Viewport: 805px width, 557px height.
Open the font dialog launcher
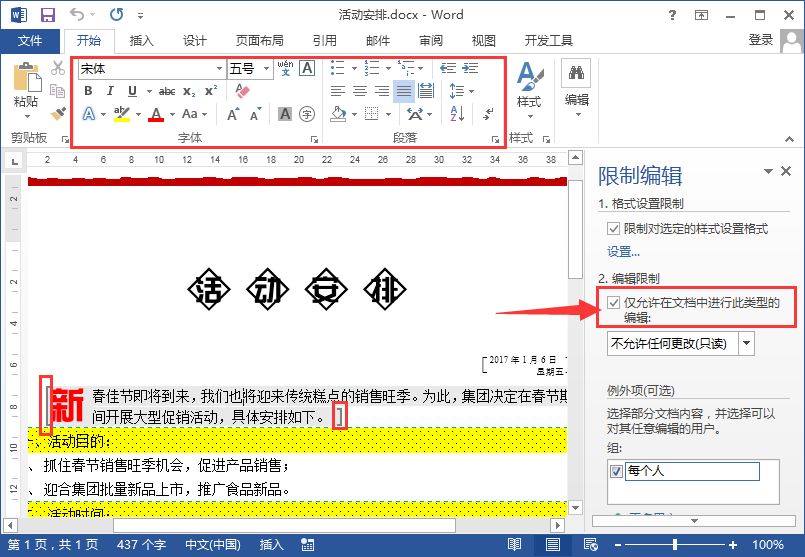pos(314,139)
